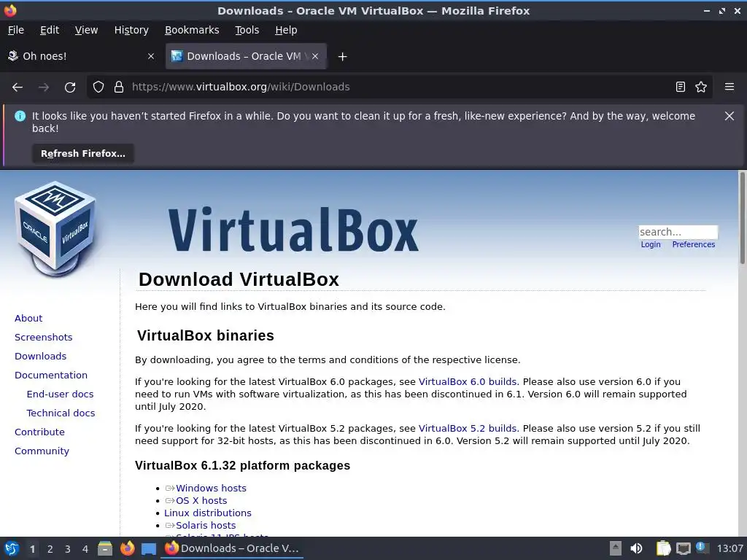Click the taskbar clock showing 13:07
This screenshot has width=747, height=560.
(729, 548)
